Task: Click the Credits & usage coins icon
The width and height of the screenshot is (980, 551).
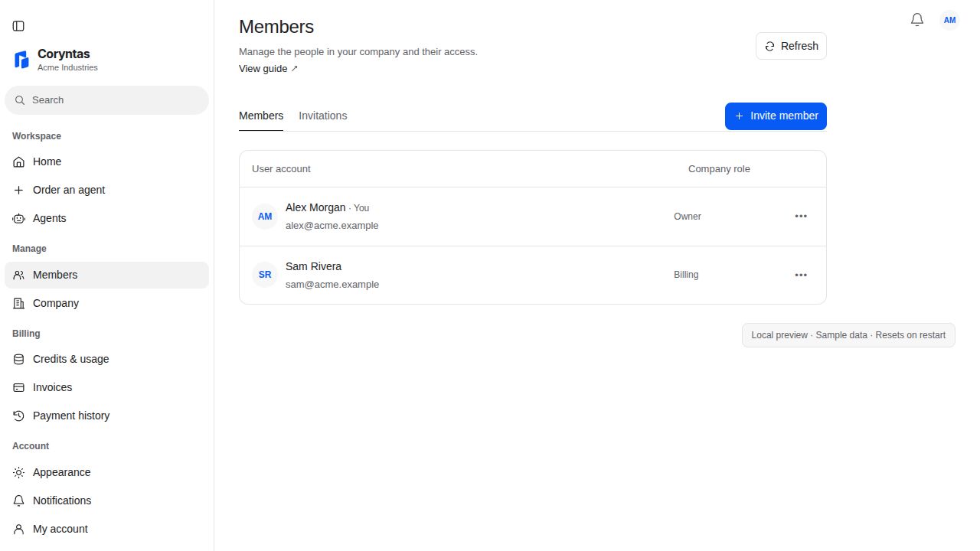Action: tap(19, 360)
